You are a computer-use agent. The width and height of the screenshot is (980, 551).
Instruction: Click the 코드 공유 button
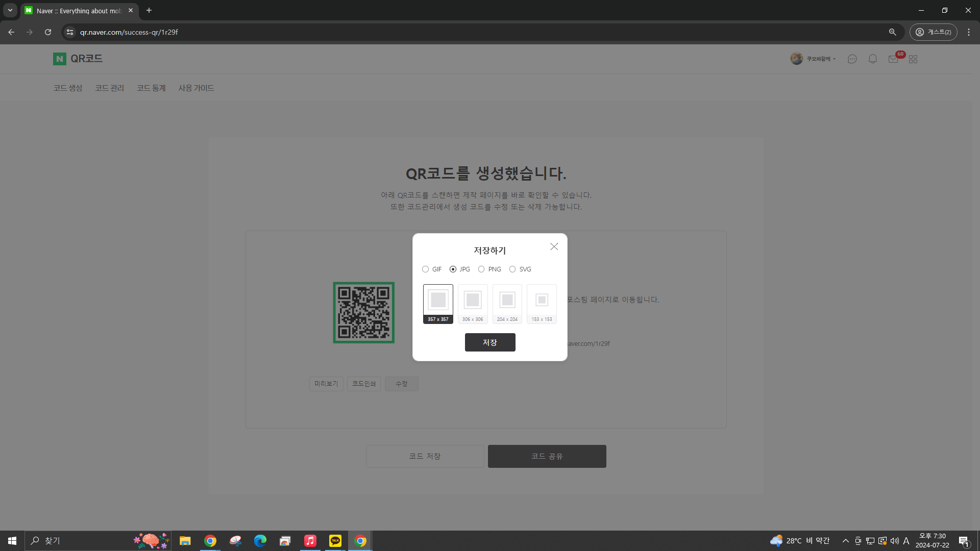click(547, 456)
